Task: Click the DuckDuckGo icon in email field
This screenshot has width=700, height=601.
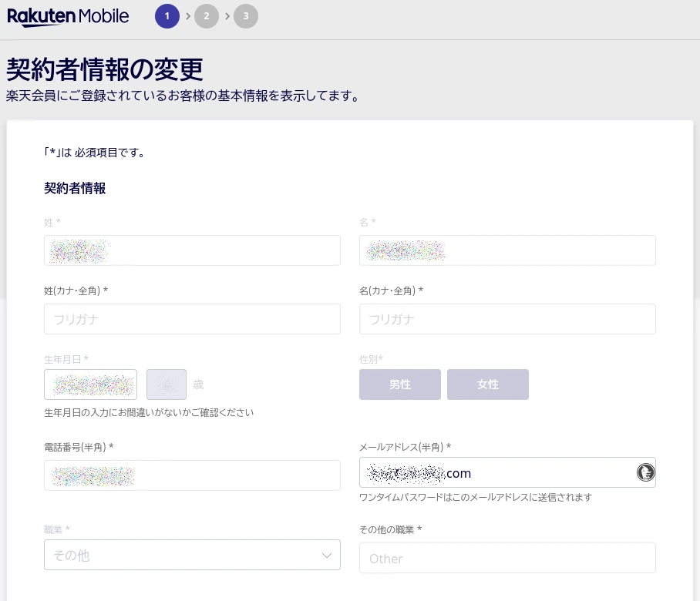Action: pos(645,472)
